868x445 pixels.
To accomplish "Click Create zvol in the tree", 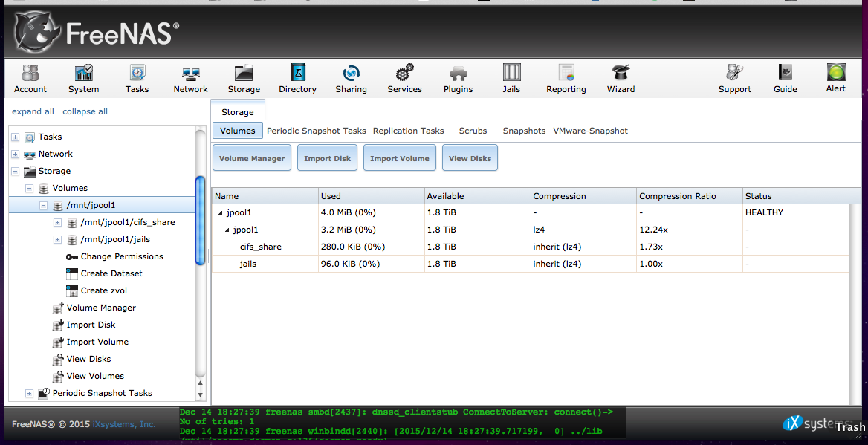I will pos(103,290).
